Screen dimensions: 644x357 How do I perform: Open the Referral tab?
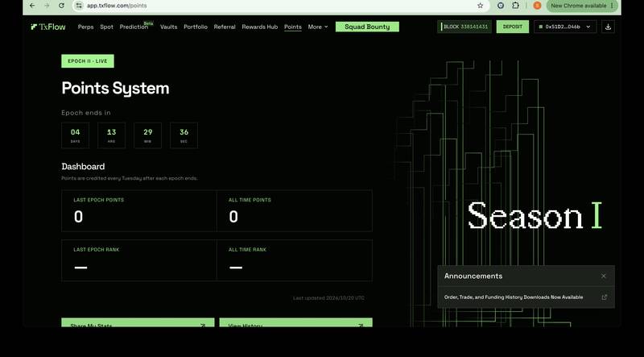coord(225,27)
